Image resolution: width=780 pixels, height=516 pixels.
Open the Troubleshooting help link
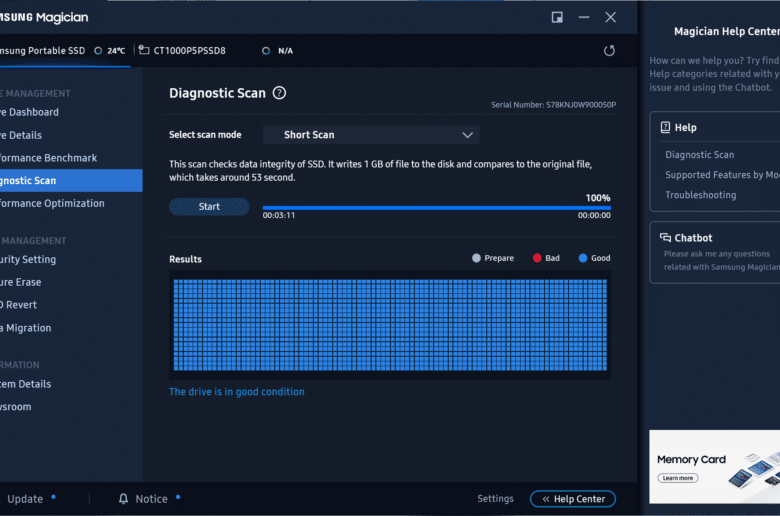click(x=700, y=195)
